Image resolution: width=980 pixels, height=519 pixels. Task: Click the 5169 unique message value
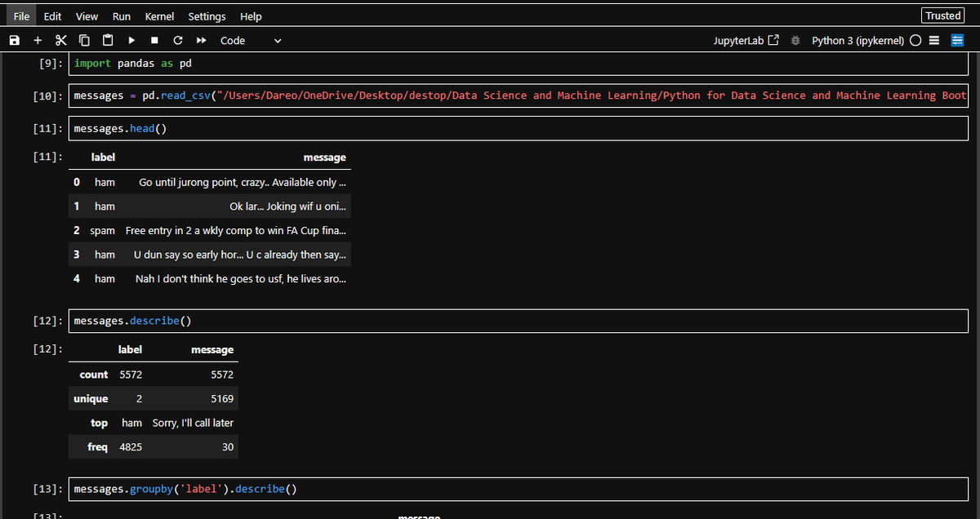click(221, 399)
